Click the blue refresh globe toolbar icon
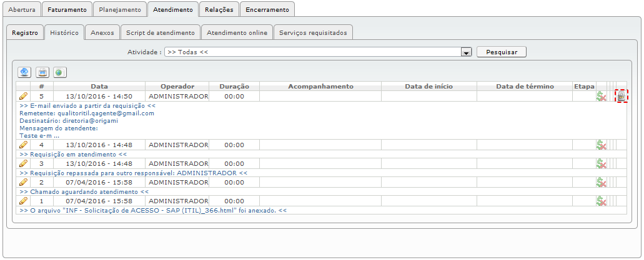The image size is (644, 260). pyautogui.click(x=24, y=72)
